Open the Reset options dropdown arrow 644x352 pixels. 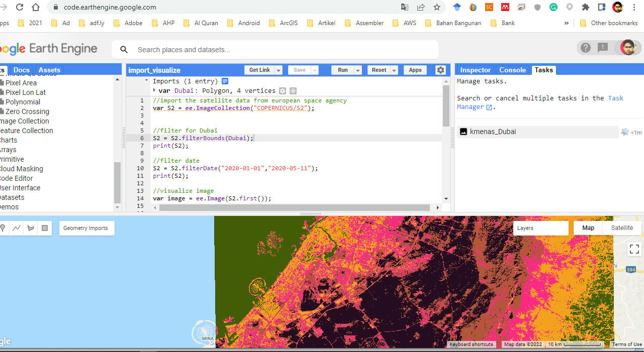click(x=394, y=70)
